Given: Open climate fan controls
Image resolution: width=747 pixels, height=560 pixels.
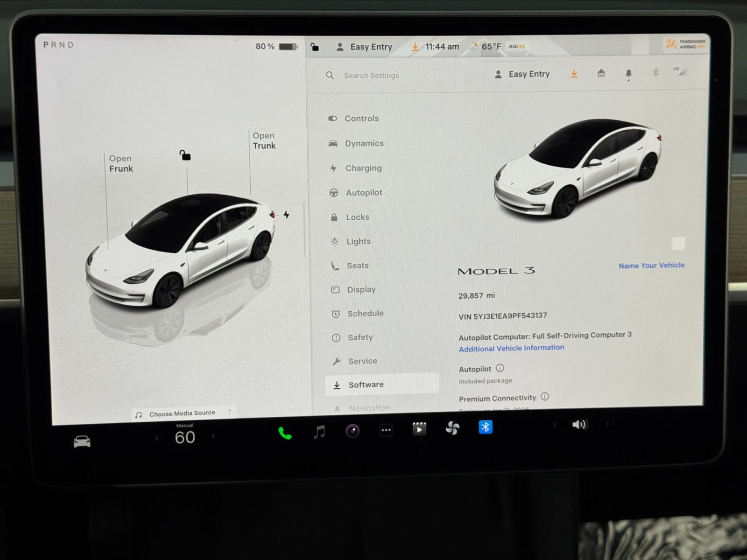Looking at the screenshot, I should 452,427.
